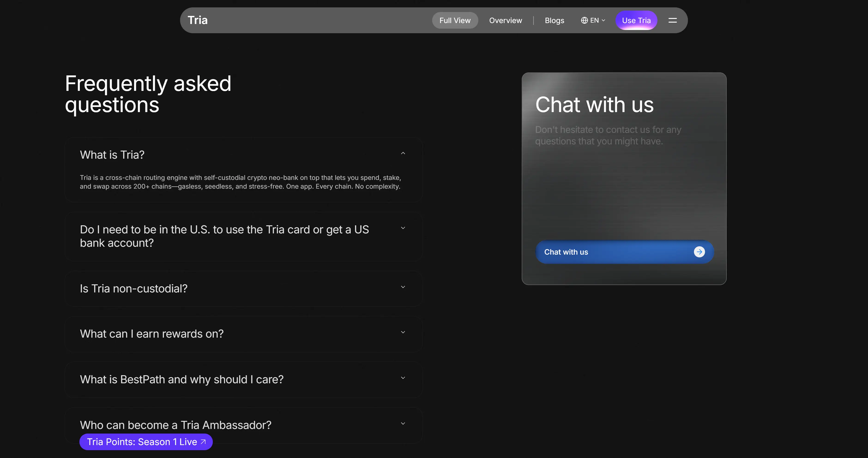Click the Chat with us card heading
Viewport: 868px width, 458px height.
point(594,105)
